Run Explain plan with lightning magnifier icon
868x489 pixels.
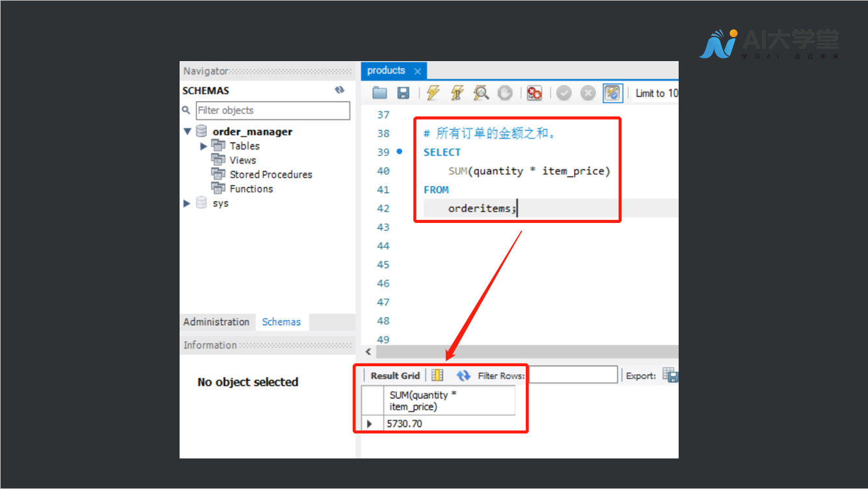[481, 93]
